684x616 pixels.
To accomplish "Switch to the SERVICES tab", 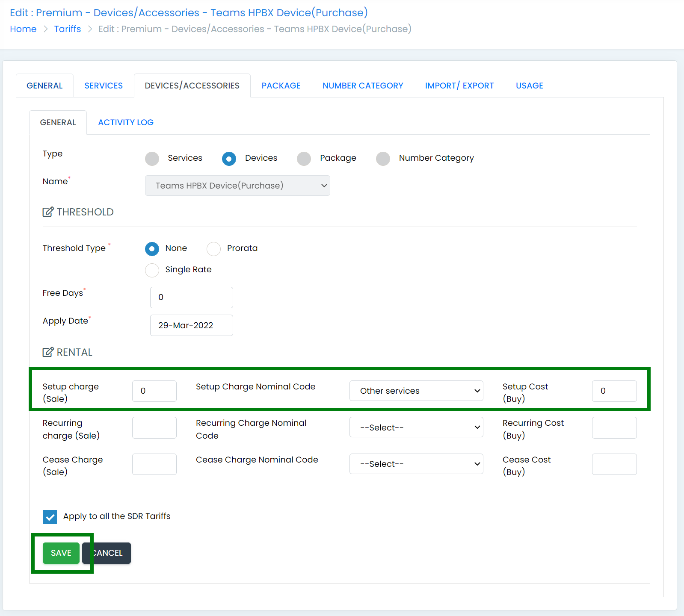I will point(104,85).
